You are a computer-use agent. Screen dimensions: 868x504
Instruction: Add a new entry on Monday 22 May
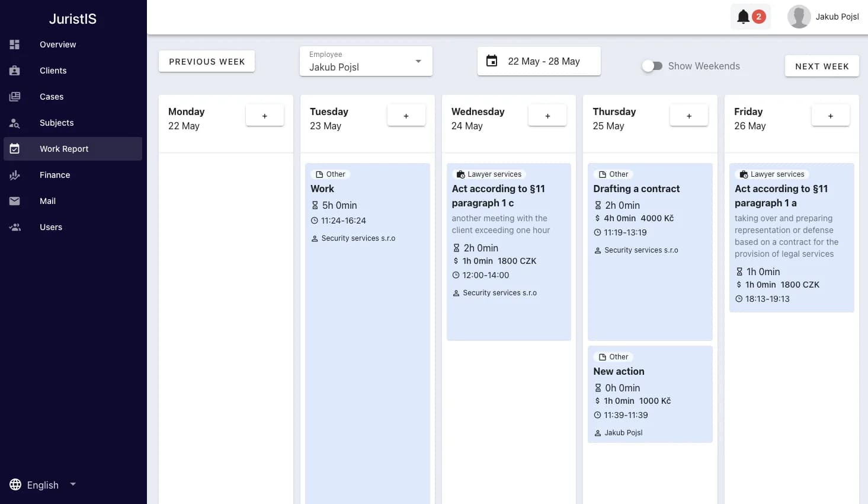pos(265,116)
